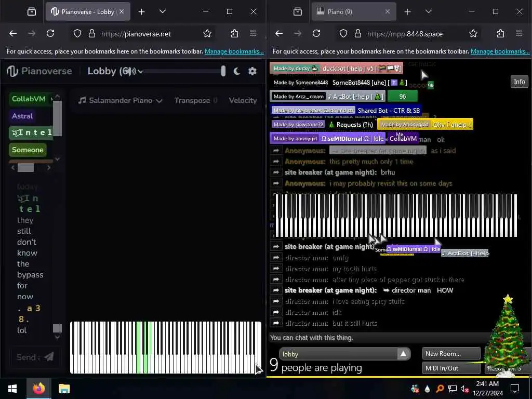Image resolution: width=532 pixels, height=399 pixels.
Task: List all tabs in Pianoverse window
Action: pos(163,11)
